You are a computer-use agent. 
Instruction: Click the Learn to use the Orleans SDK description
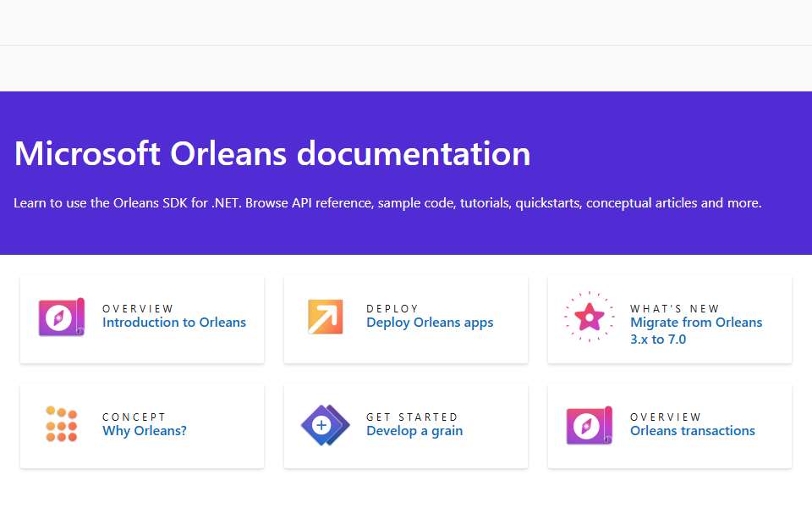pos(387,202)
